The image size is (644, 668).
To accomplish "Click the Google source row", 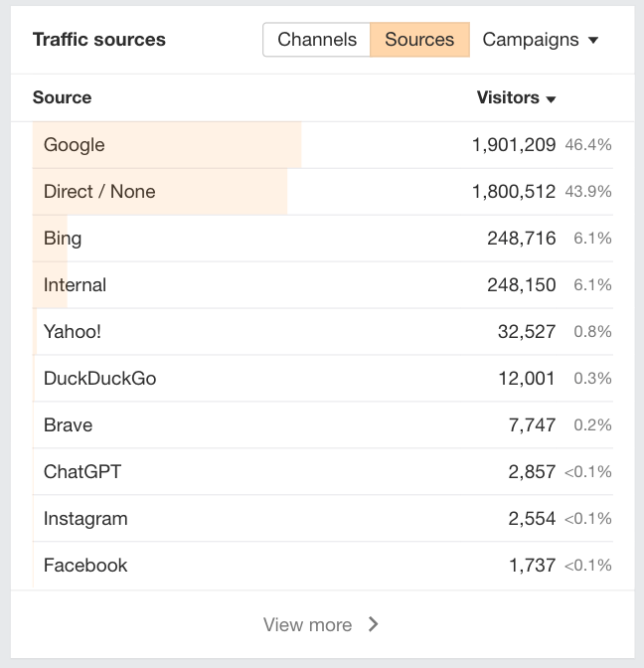I will tap(75, 145).
